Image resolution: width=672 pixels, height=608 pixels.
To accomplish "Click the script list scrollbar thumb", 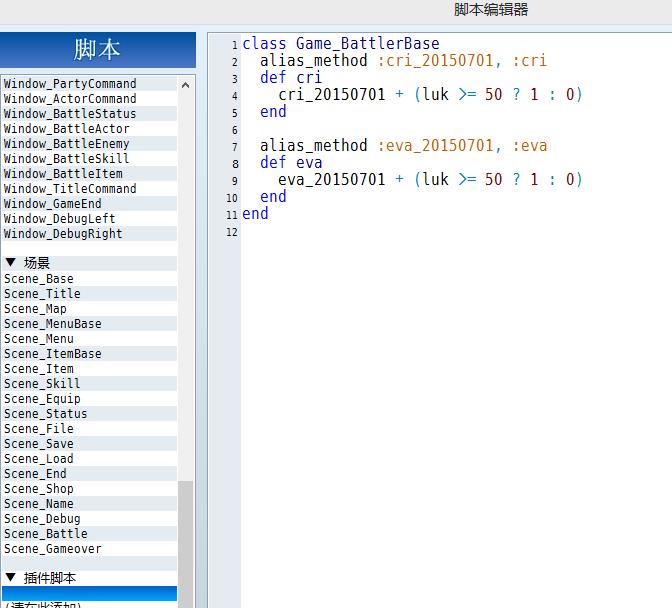I will 186,544.
